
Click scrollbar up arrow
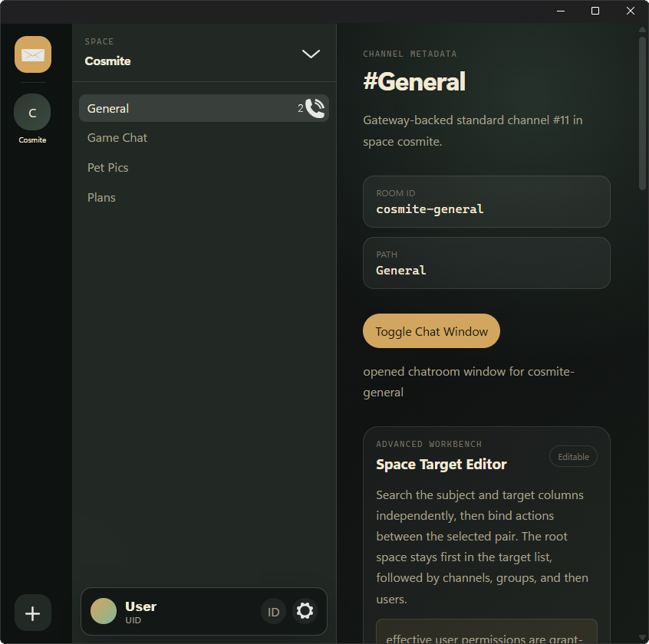(642, 29)
